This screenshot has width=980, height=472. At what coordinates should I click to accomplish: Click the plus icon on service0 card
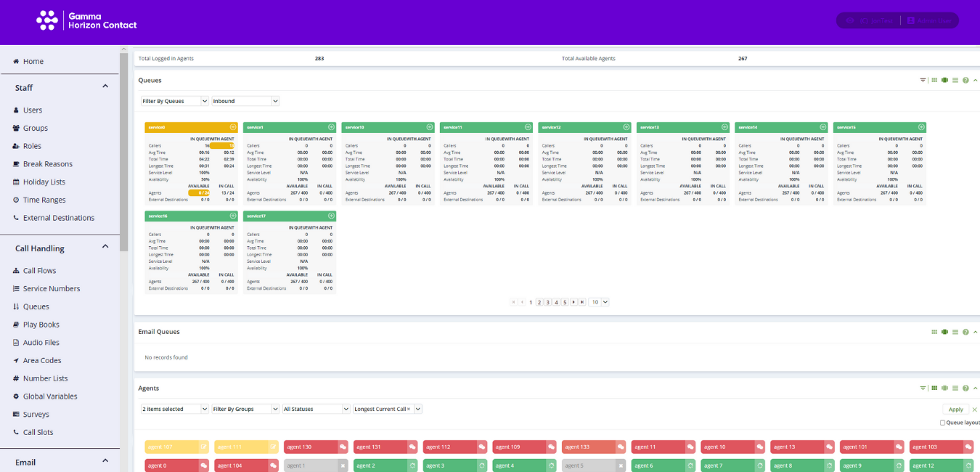[x=233, y=127]
